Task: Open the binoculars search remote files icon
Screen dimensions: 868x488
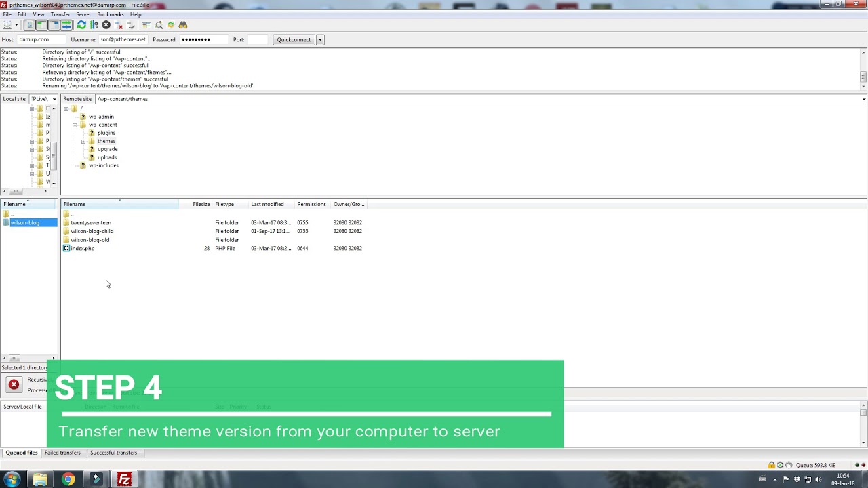Action: pyautogui.click(x=183, y=25)
